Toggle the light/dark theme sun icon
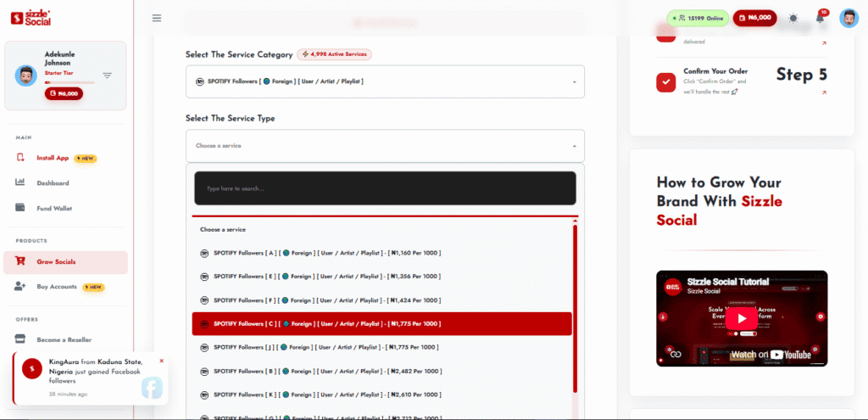Viewport: 868px width, 420px height. pyautogui.click(x=793, y=19)
